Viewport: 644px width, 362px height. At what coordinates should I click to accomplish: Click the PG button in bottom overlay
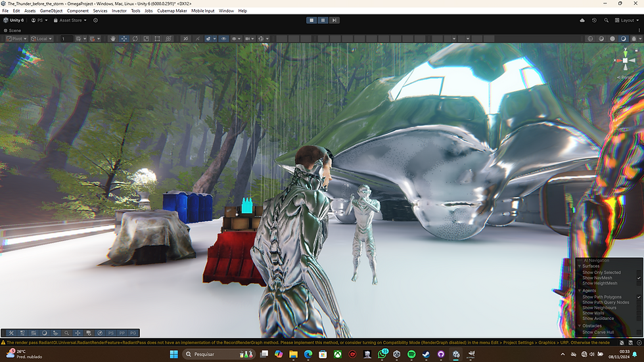[133, 333]
